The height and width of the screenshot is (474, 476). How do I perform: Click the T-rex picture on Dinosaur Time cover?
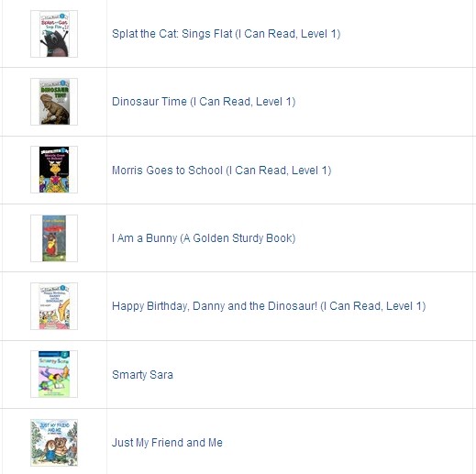54,109
